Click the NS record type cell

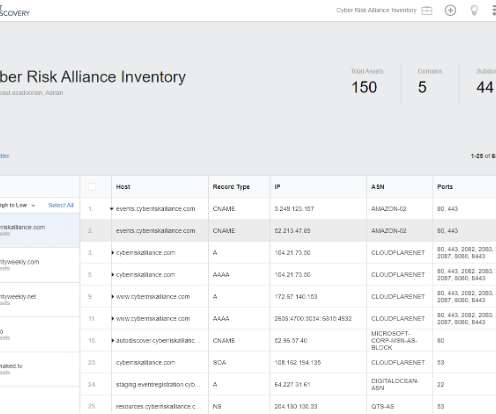217,407
